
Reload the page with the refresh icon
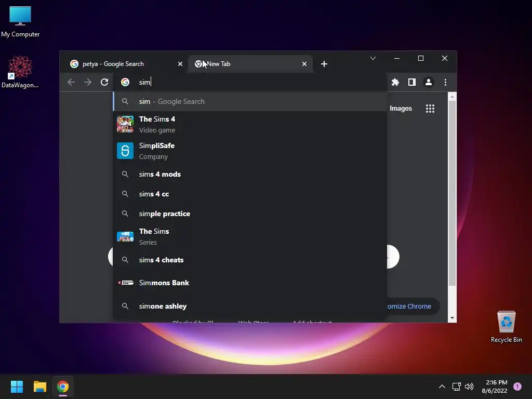(x=104, y=82)
